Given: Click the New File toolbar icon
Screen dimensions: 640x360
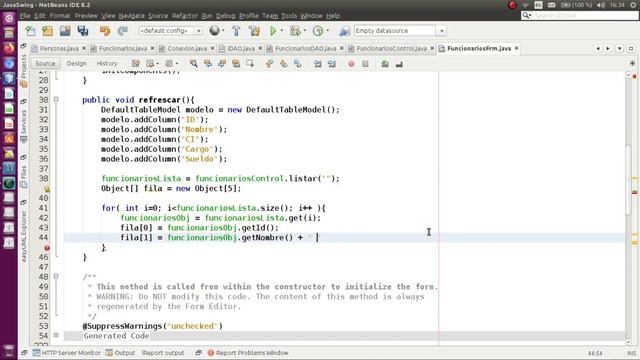Looking at the screenshot, I should (31, 31).
